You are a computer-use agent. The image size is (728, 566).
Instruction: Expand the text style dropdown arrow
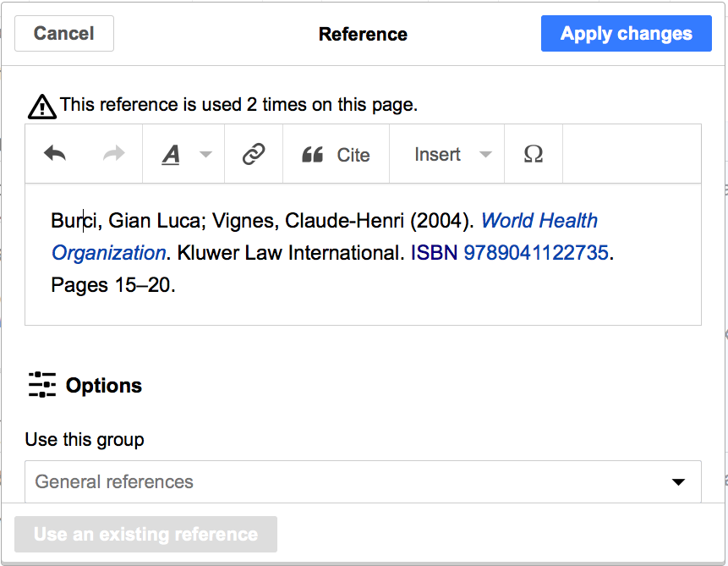[205, 155]
